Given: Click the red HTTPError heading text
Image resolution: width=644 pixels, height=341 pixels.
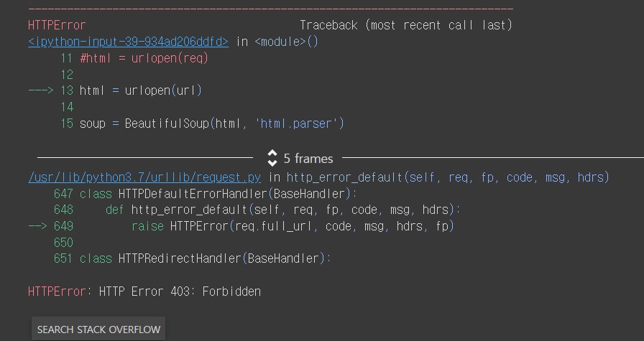Looking at the screenshot, I should pos(57,25).
